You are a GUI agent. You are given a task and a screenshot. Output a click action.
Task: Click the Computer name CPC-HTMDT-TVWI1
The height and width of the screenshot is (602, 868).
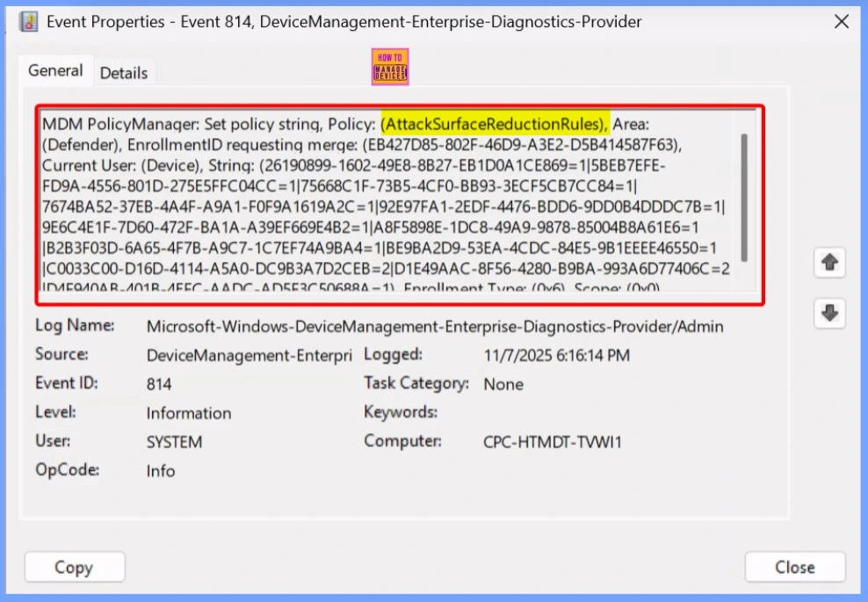pyautogui.click(x=553, y=442)
